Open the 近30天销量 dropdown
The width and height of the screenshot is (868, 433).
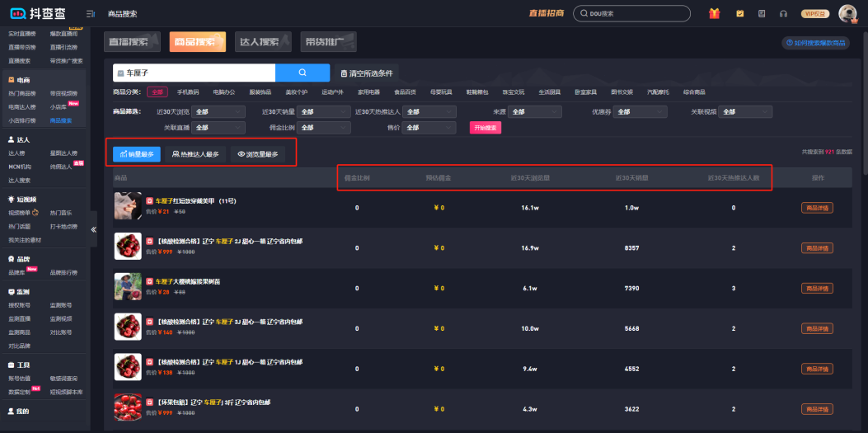[x=318, y=112]
